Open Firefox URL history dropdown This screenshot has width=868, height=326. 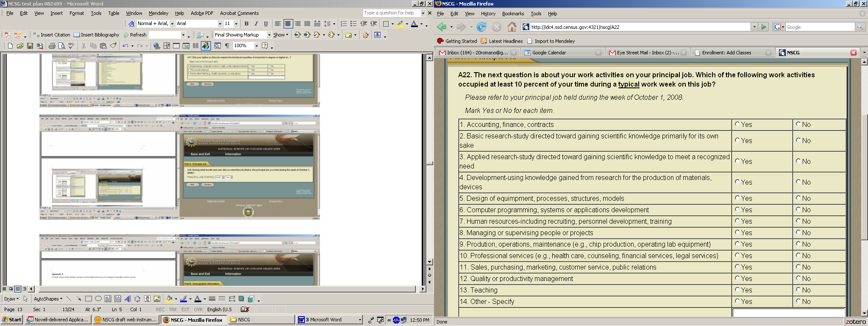point(754,27)
